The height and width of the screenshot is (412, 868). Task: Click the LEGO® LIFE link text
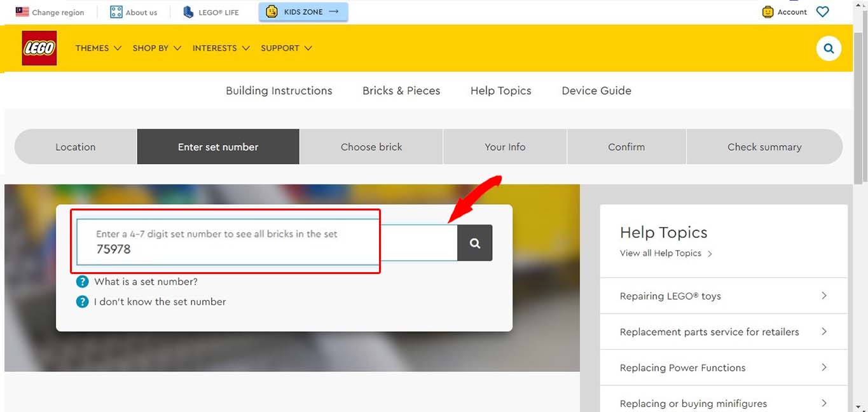coord(219,12)
